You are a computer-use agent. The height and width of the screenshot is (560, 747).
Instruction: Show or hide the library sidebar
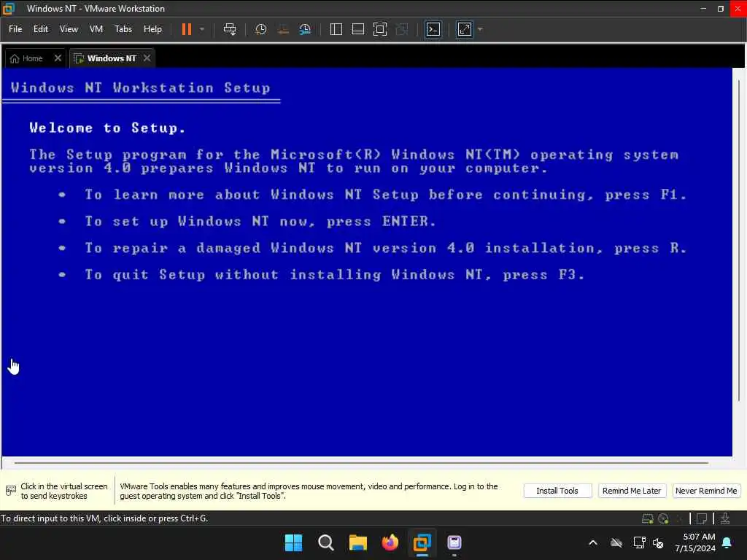tap(336, 29)
